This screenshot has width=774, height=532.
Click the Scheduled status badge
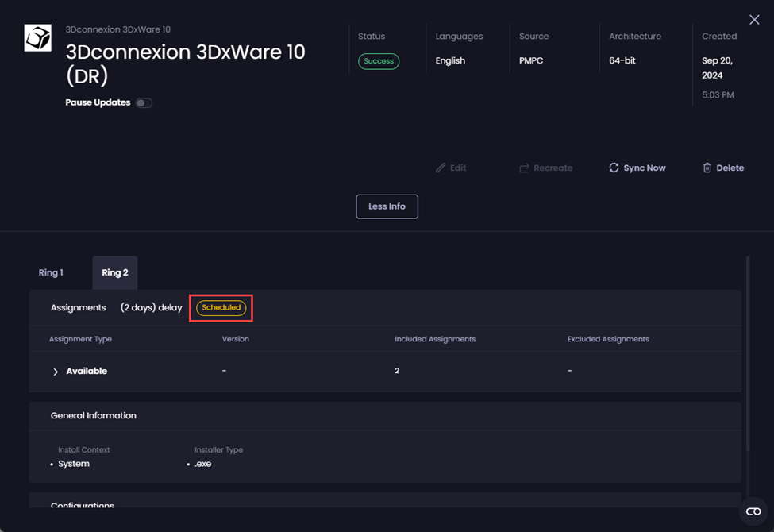(221, 308)
